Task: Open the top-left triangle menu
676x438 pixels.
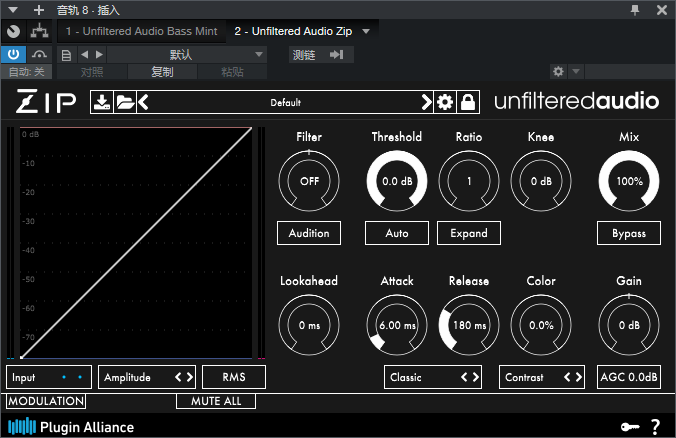Action: pos(13,9)
